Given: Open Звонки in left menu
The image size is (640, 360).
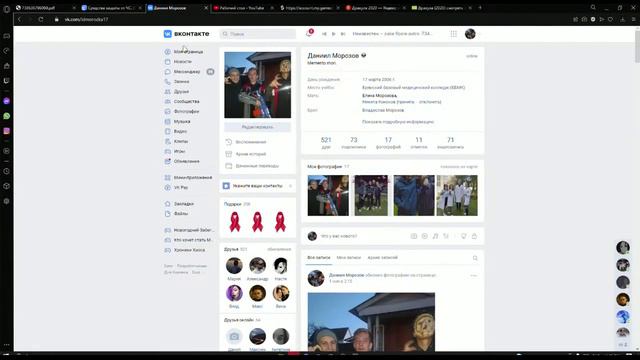Looking at the screenshot, I should tap(181, 82).
